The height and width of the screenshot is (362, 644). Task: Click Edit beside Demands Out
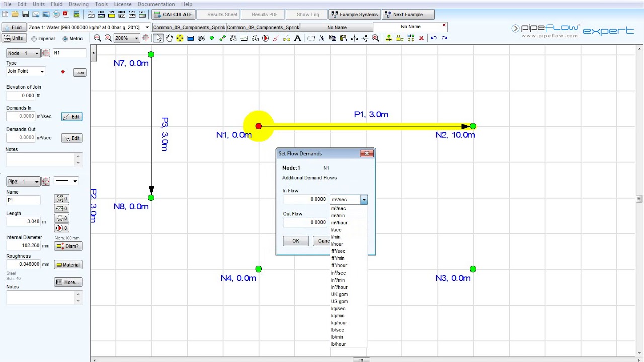pyautogui.click(x=71, y=138)
